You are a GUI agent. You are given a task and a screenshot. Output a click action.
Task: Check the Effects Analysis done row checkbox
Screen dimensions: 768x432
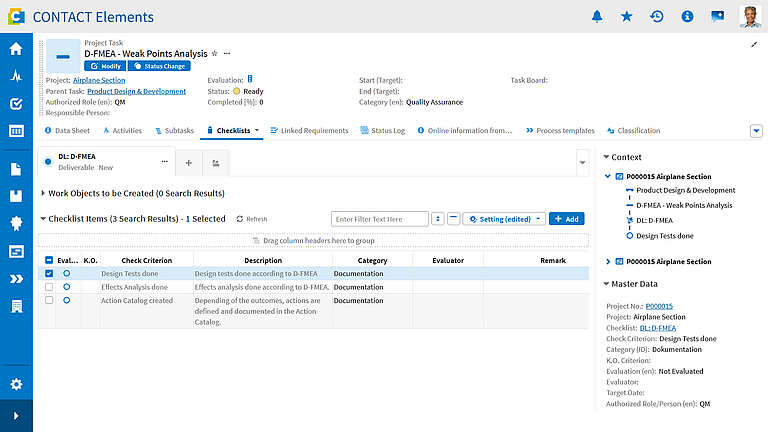(49, 287)
